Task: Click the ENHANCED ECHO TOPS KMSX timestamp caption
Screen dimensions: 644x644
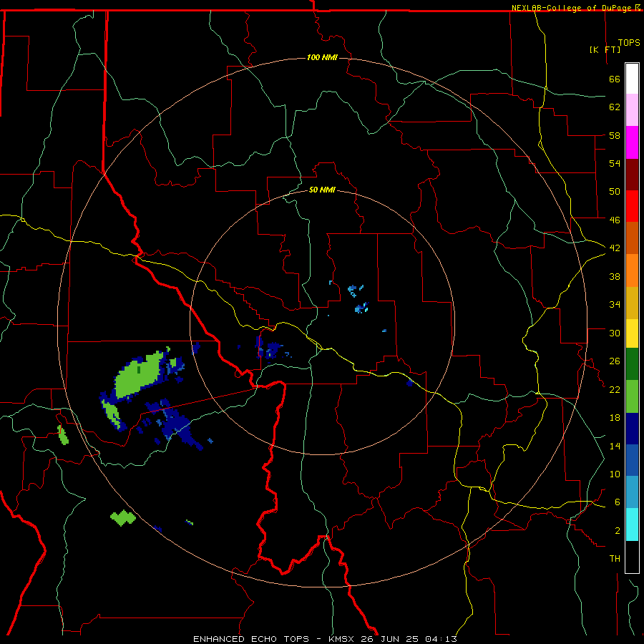Action: click(x=325, y=639)
